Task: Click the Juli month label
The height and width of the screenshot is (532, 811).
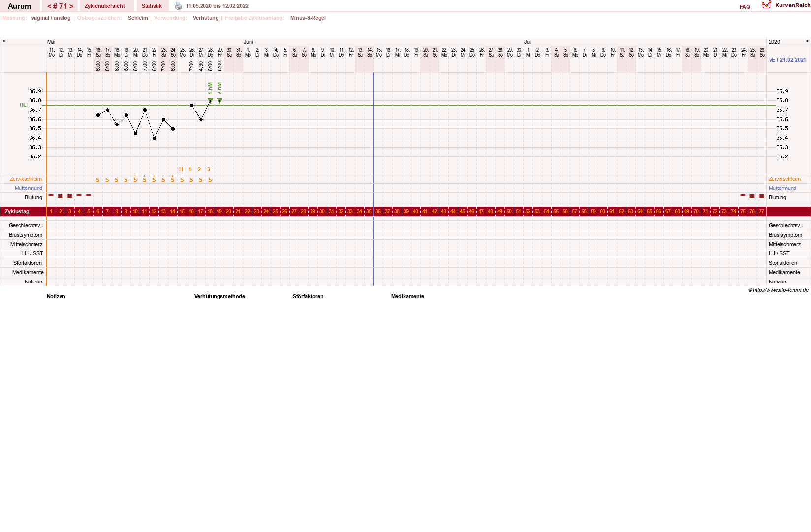Action: pyautogui.click(x=528, y=42)
